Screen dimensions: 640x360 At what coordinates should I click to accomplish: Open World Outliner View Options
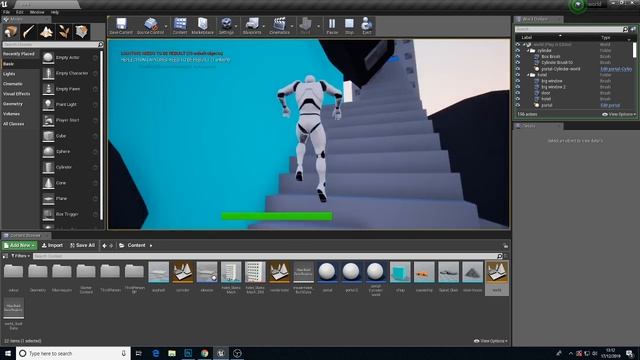coord(619,114)
